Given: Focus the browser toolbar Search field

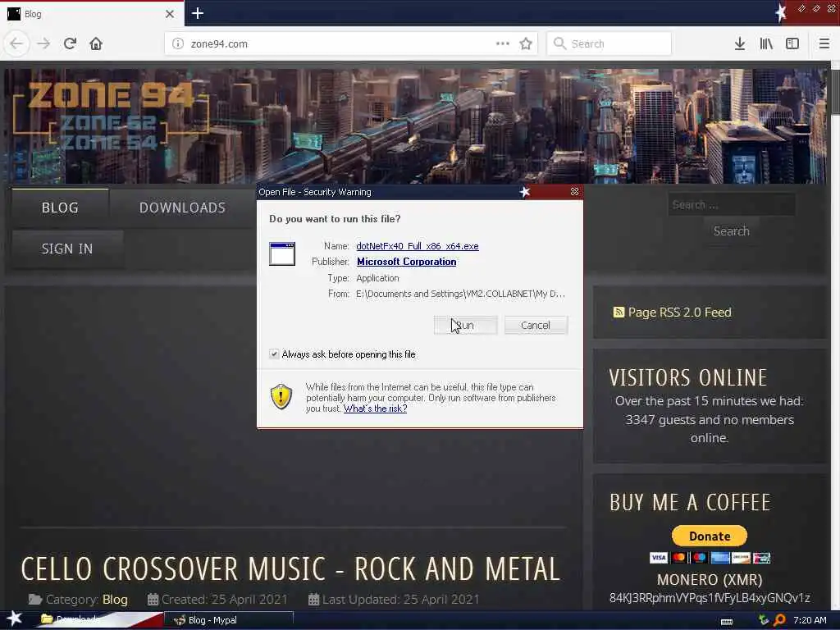Looking at the screenshot, I should [x=609, y=44].
